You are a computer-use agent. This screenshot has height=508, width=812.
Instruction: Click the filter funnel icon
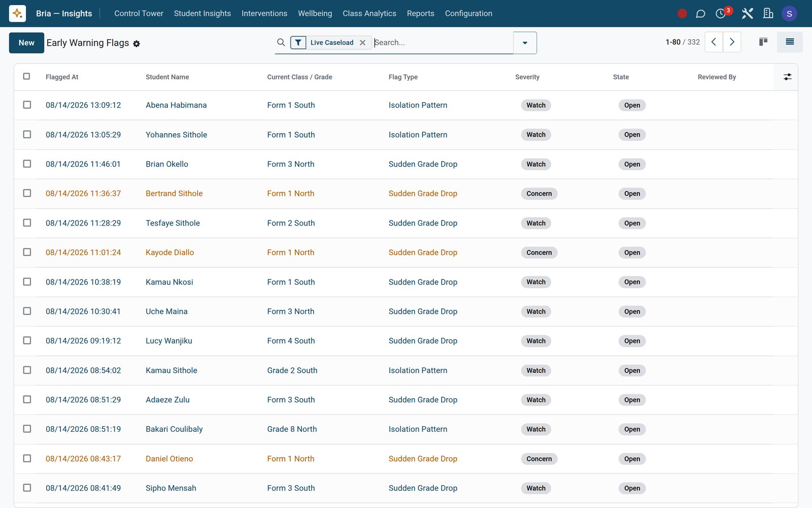[298, 43]
